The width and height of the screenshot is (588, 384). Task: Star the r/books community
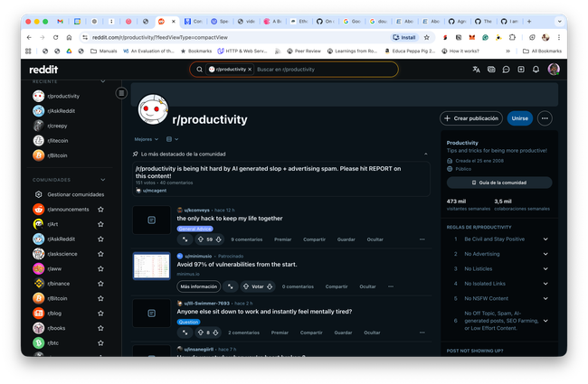(100, 328)
